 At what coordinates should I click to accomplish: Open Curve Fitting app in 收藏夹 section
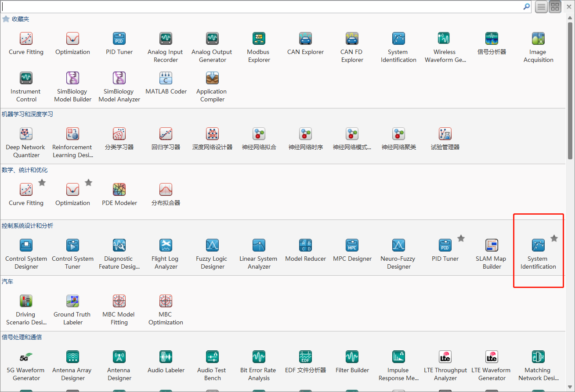tap(26, 44)
